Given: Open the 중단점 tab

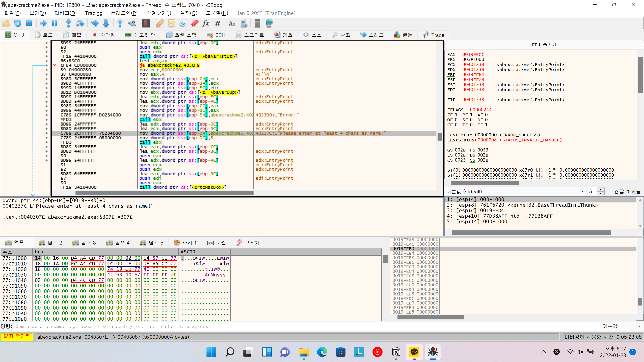Looking at the screenshot, I should [104, 35].
